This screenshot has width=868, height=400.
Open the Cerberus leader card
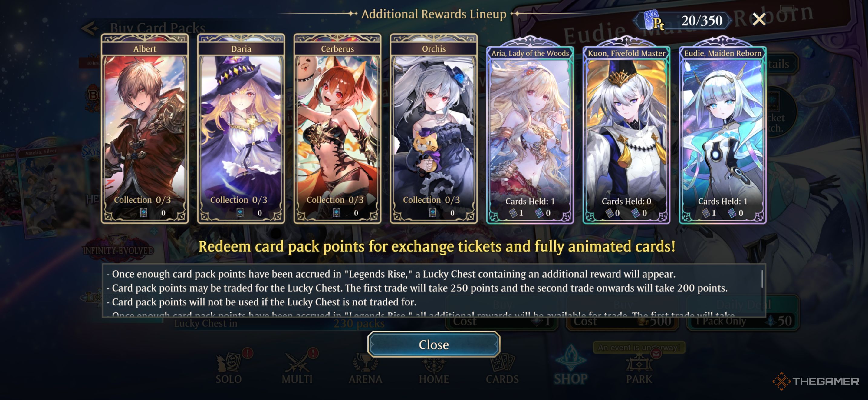pos(337,129)
